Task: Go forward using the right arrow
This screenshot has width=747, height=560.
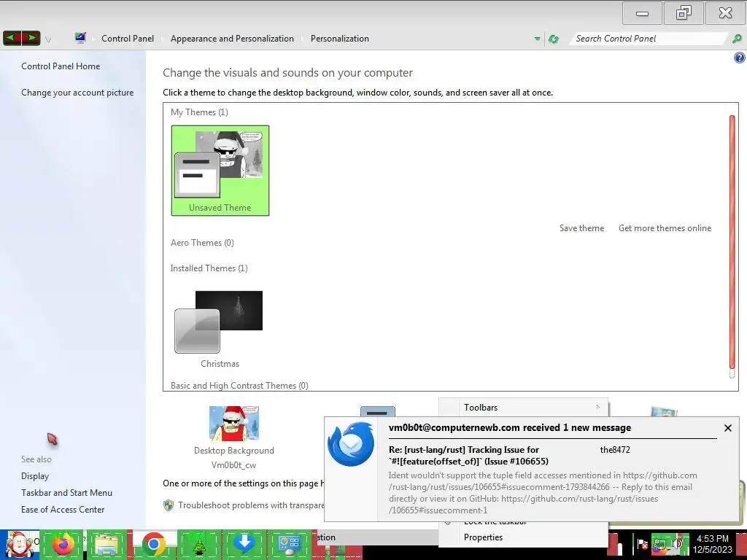Action: tap(31, 38)
